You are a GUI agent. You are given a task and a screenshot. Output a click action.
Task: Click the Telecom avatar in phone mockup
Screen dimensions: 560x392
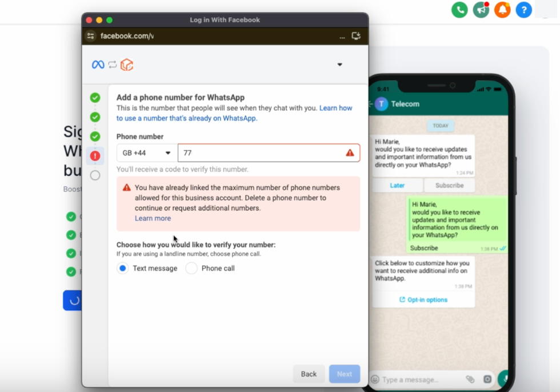[x=382, y=104]
